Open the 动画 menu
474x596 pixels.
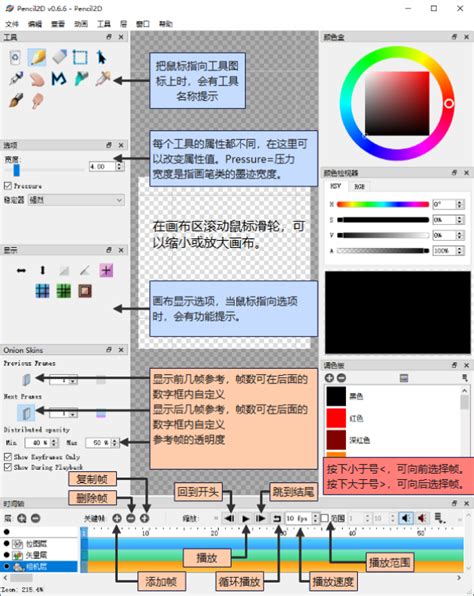click(81, 24)
